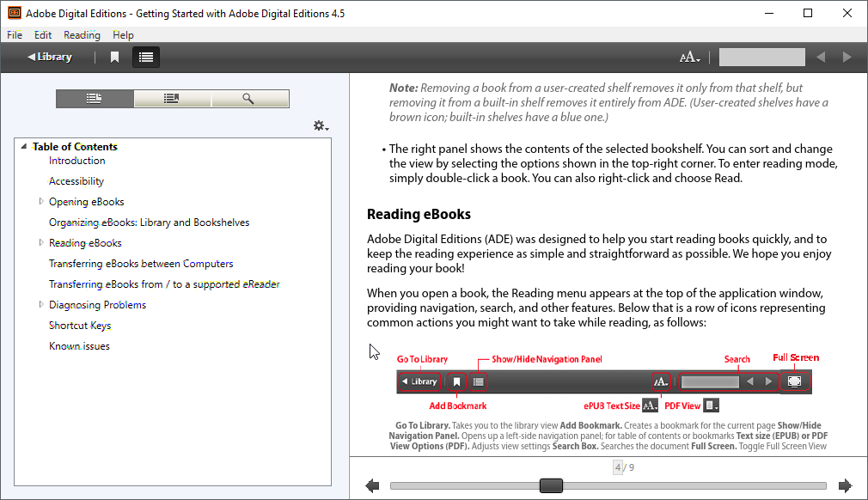The image size is (868, 500).
Task: Open the ePUB text size dropdown
Action: click(x=690, y=57)
